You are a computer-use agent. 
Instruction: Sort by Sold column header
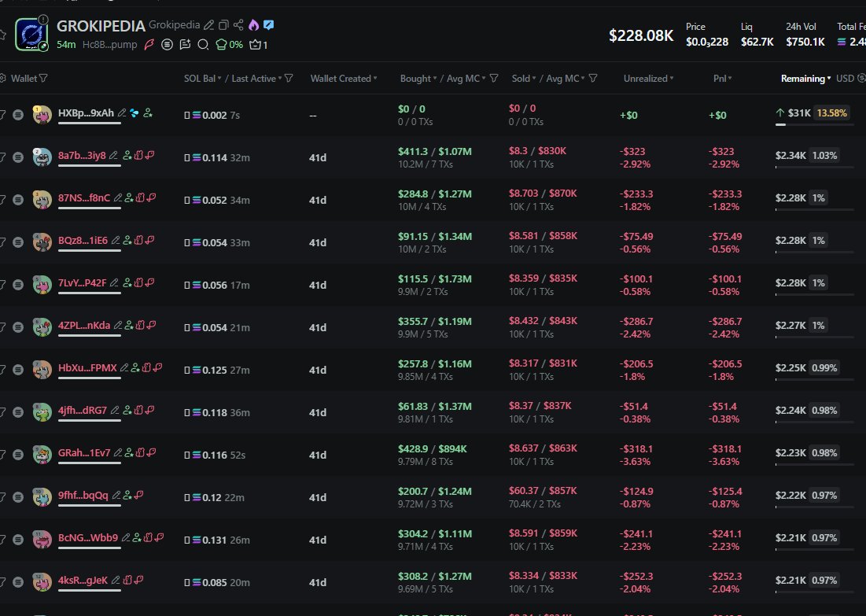tap(524, 79)
